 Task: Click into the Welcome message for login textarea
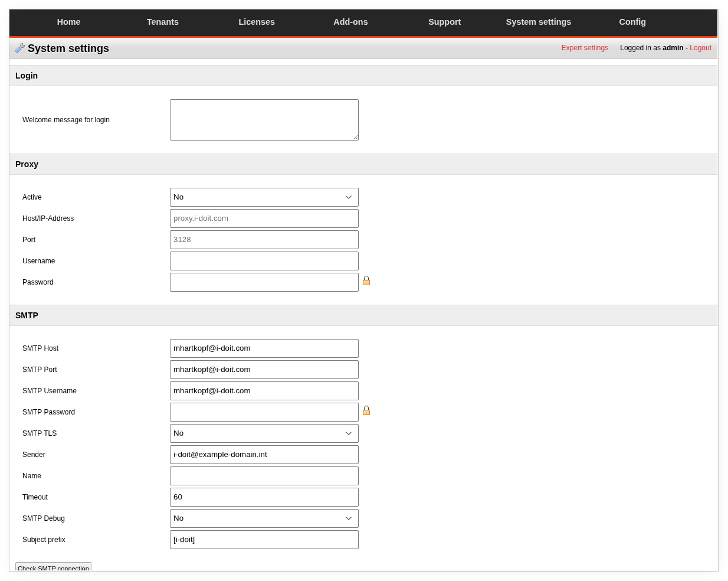coord(264,120)
